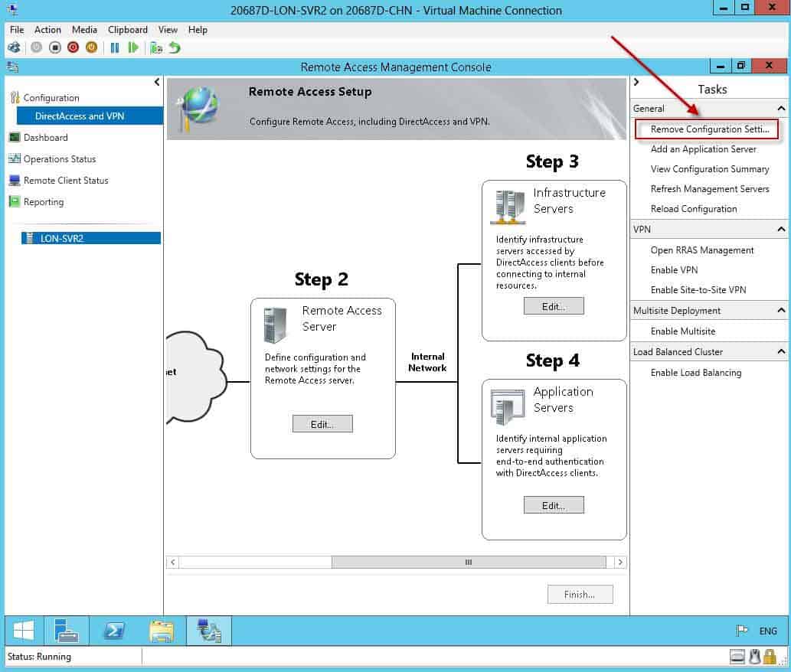This screenshot has height=672, width=791.
Task: Click the red Shut Down icon
Action: (74, 48)
